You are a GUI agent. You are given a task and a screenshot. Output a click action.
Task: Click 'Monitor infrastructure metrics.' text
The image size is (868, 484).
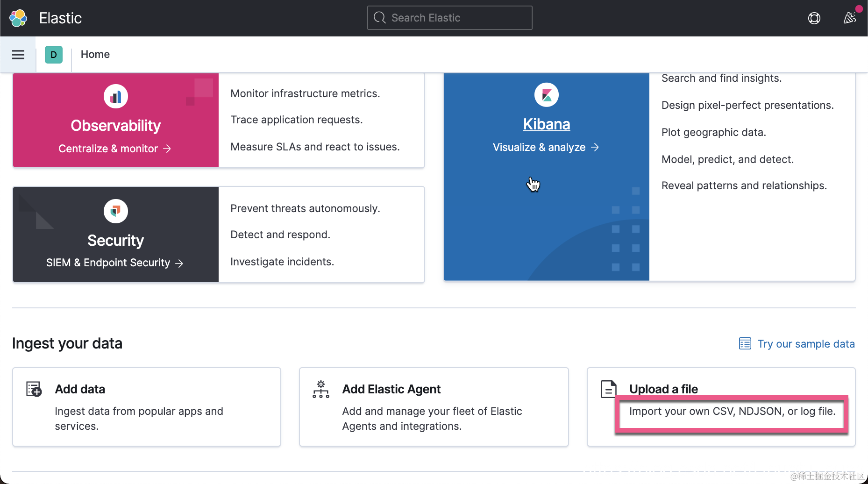tap(305, 93)
